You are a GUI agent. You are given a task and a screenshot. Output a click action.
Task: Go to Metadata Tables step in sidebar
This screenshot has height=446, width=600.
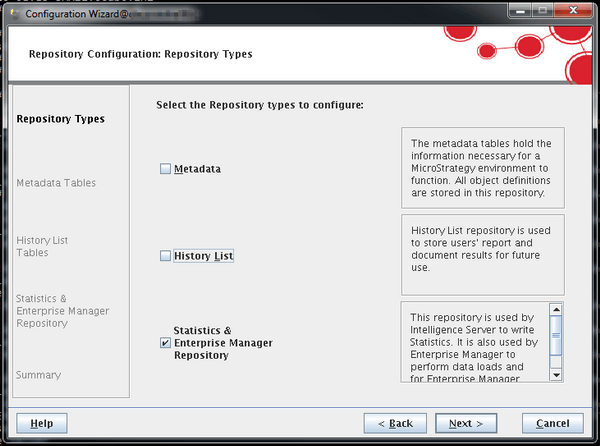tap(56, 183)
